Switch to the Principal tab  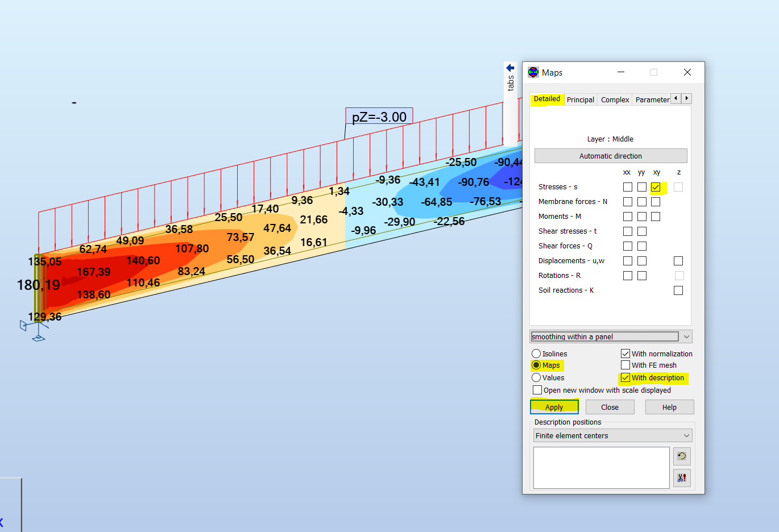point(580,99)
